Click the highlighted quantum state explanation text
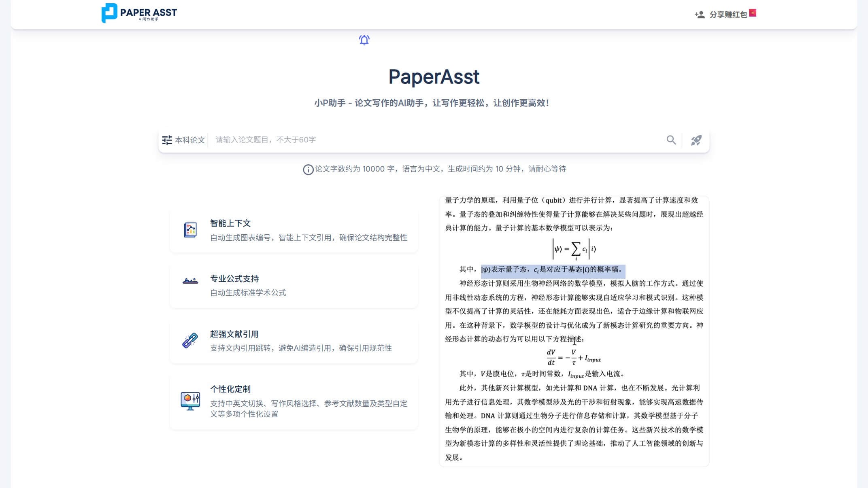 click(553, 269)
